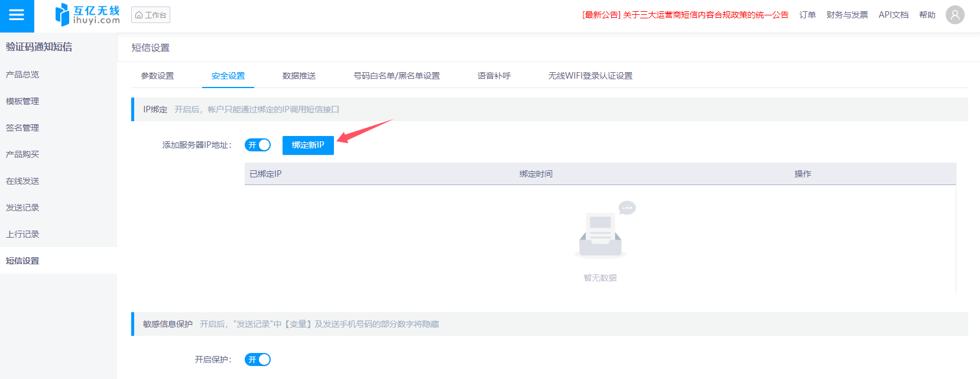This screenshot has height=379, width=980.
Task: Open 财务与发票 in the header
Action: click(x=847, y=15)
